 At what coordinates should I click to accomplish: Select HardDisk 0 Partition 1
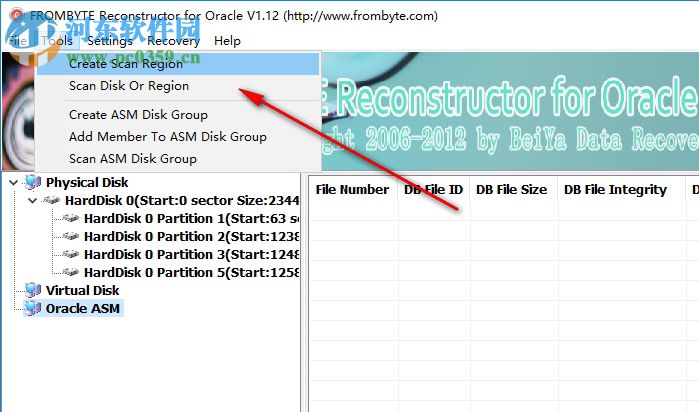point(192,218)
